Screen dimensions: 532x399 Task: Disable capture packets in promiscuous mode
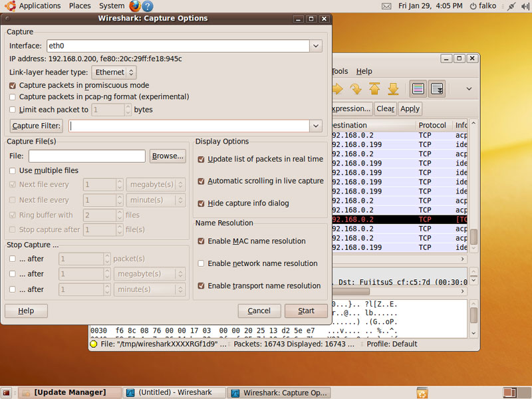(x=13, y=86)
